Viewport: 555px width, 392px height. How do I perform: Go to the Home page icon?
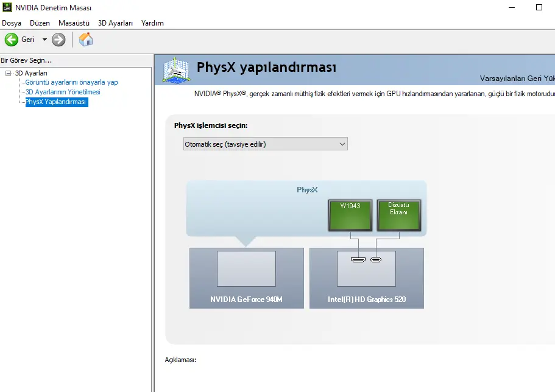(x=86, y=40)
